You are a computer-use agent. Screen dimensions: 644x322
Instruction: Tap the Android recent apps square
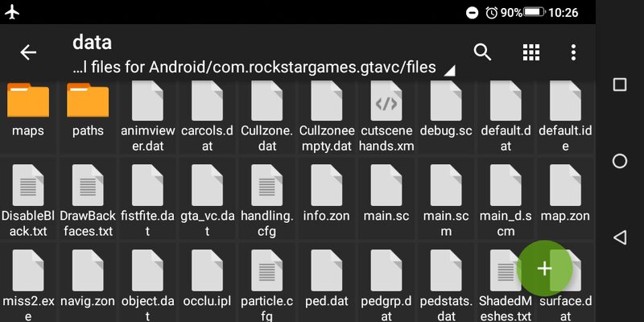coord(620,85)
